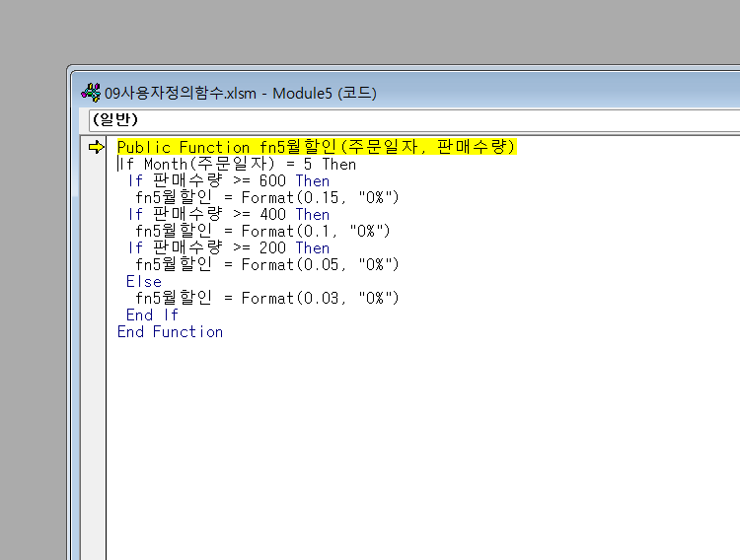Click the line with 판매수량 >= 600
This screenshot has height=560, width=740.
pyautogui.click(x=229, y=181)
